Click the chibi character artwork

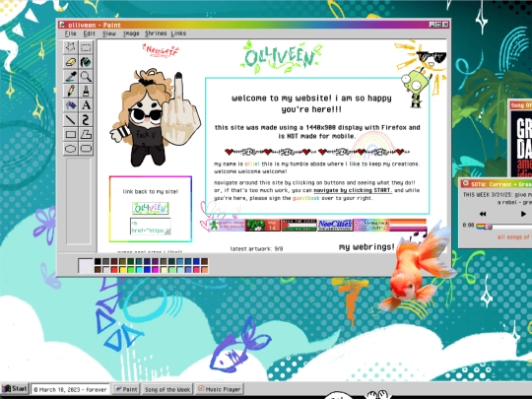pos(156,117)
